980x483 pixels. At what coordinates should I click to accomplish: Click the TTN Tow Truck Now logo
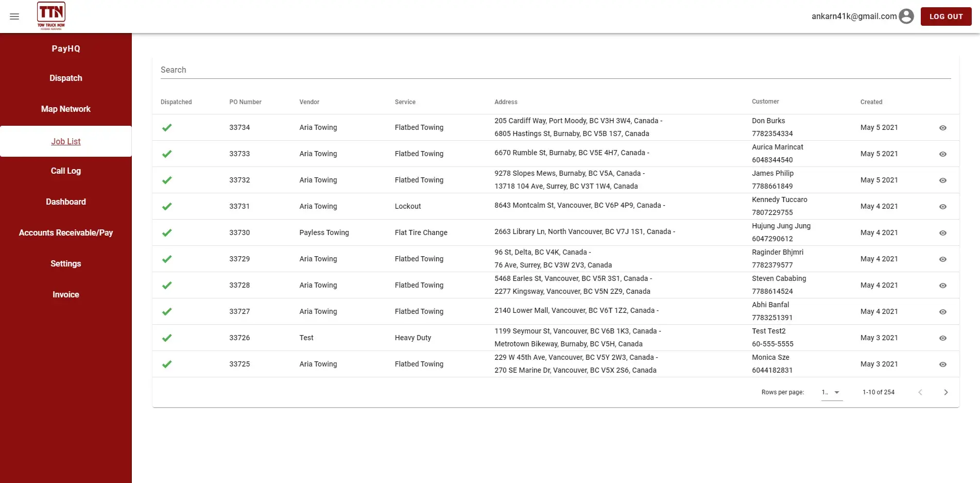(51, 16)
